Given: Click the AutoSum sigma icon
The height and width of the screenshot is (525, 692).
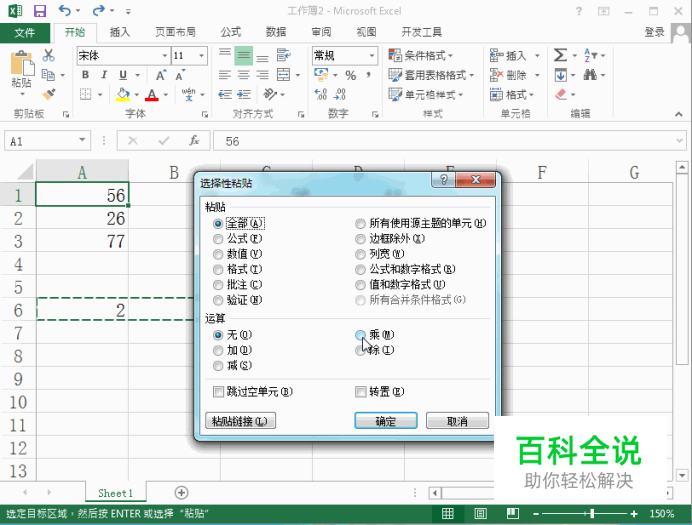Looking at the screenshot, I should tap(560, 55).
